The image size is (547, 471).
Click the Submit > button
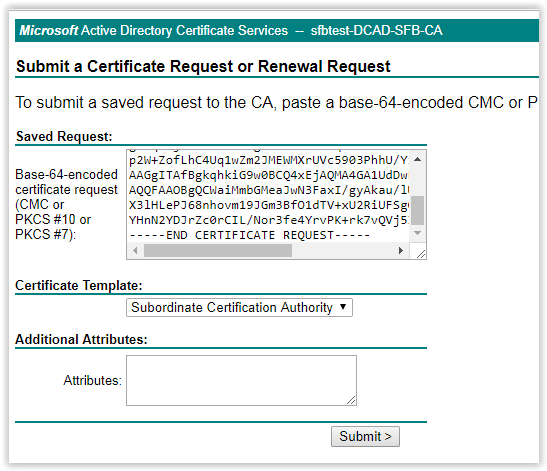pos(365,436)
